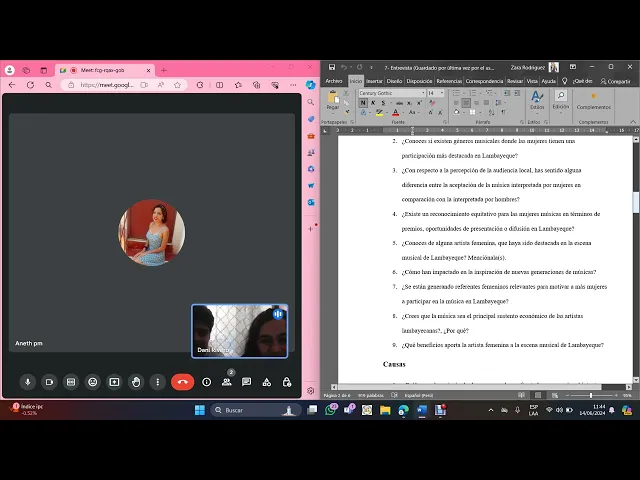
Task: Apply subscript formatting
Action: tap(409, 103)
